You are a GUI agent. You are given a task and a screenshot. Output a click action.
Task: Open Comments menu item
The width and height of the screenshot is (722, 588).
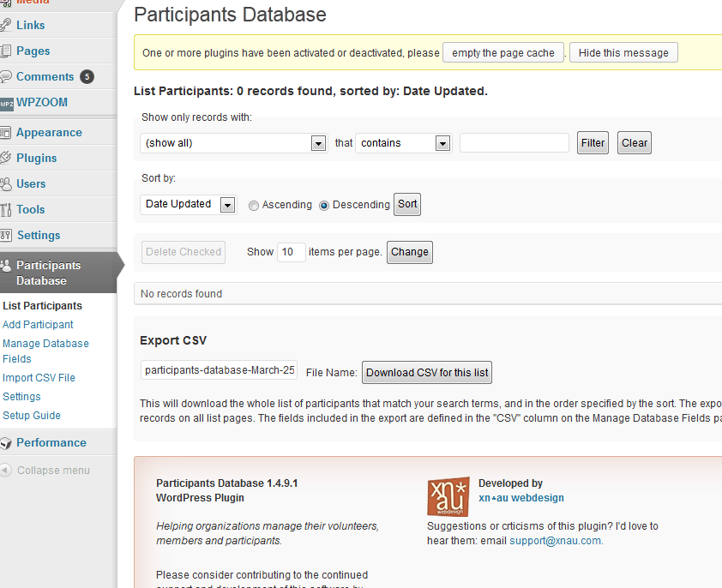(x=45, y=77)
